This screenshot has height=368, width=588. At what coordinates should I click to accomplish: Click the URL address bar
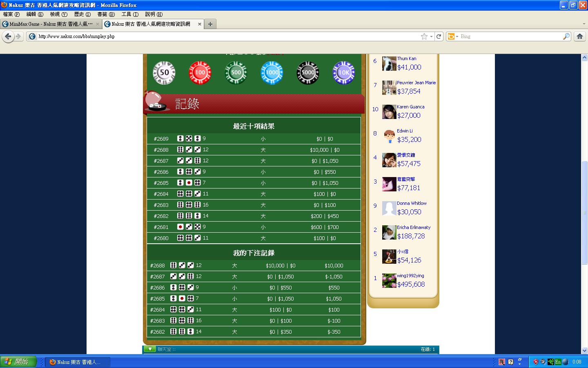[225, 36]
